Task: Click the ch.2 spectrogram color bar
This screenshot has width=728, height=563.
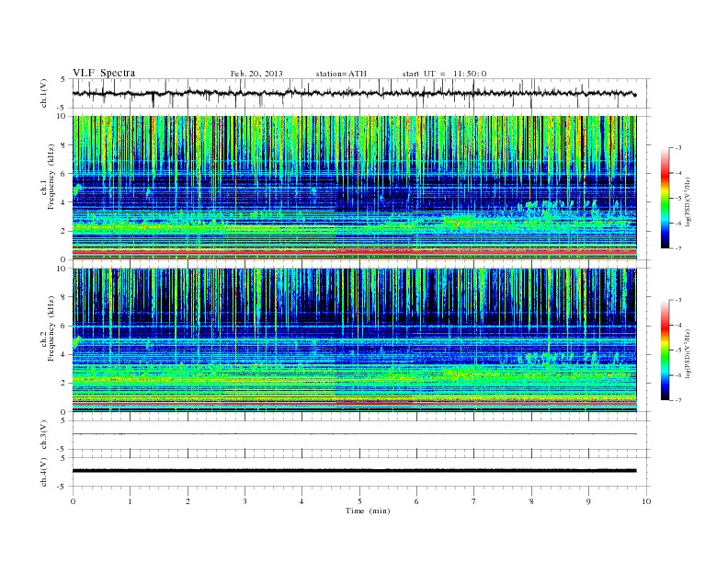Action: pyautogui.click(x=665, y=350)
